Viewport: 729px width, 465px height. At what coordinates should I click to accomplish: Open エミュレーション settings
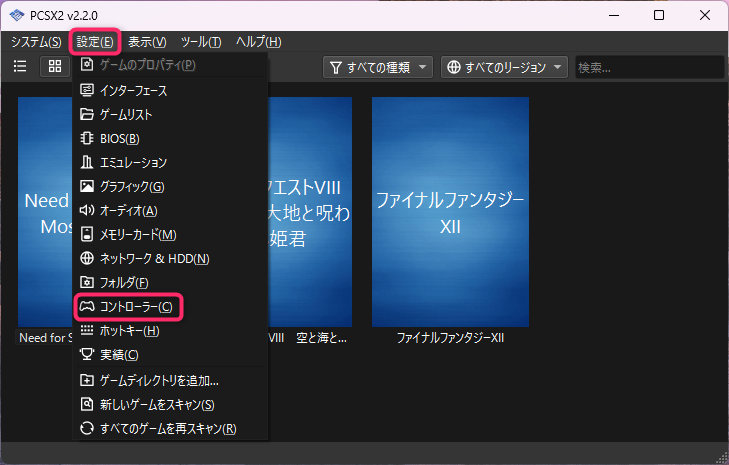tap(170, 162)
